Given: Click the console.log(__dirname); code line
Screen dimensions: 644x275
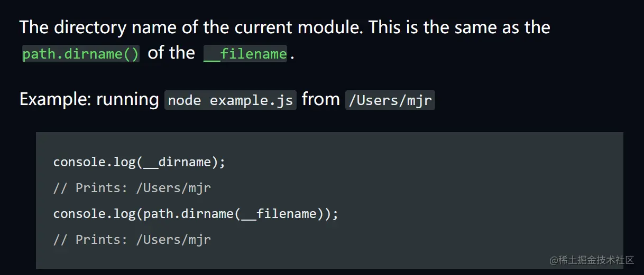Looking at the screenshot, I should (x=139, y=162).
